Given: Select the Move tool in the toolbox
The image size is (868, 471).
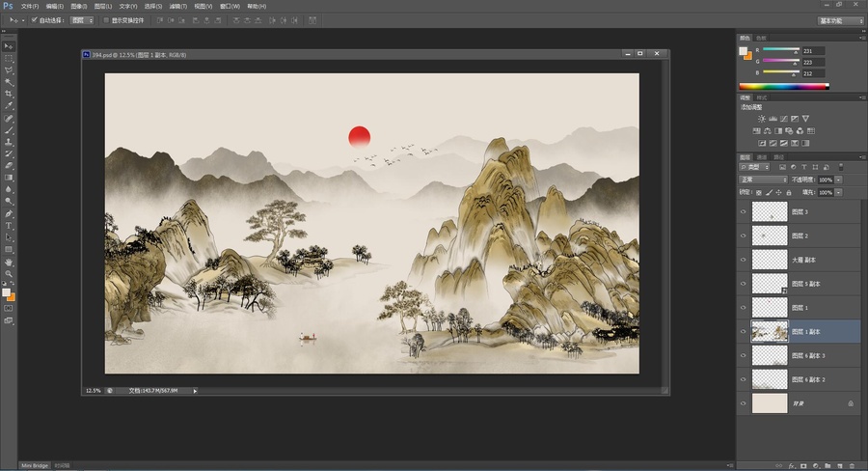Looking at the screenshot, I should point(9,46).
